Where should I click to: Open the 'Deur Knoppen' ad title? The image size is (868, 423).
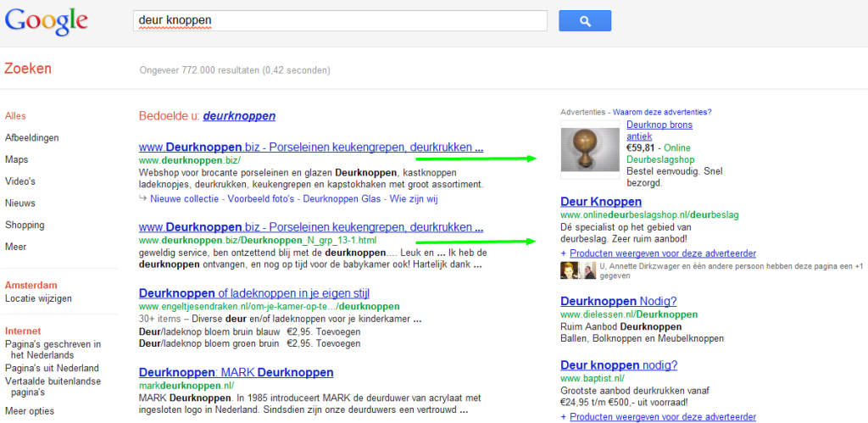601,202
